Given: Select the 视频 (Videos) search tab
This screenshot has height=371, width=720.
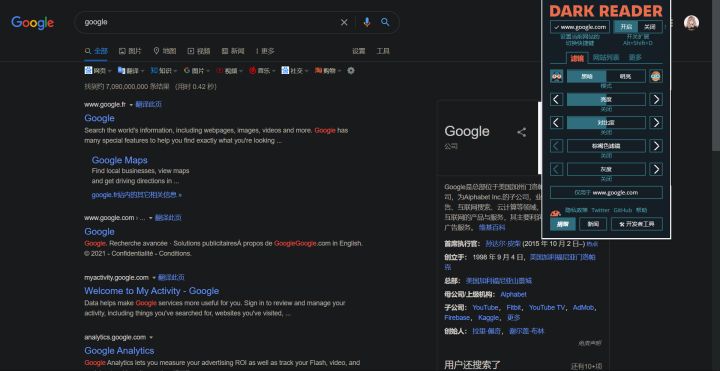Looking at the screenshot, I should click(199, 51).
